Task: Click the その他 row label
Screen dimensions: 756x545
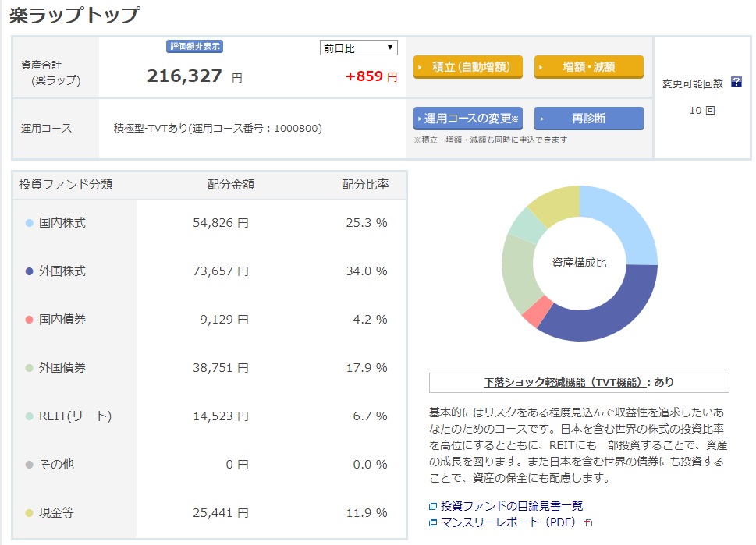Action: tap(56, 464)
